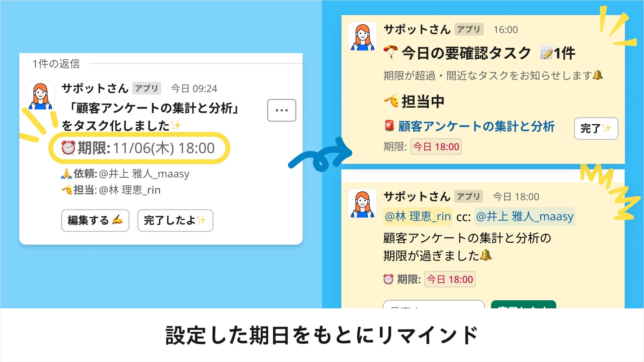The width and height of the screenshot is (644, 362).
Task: Click the @林 理恵_rin mention
Action: pyautogui.click(x=418, y=217)
